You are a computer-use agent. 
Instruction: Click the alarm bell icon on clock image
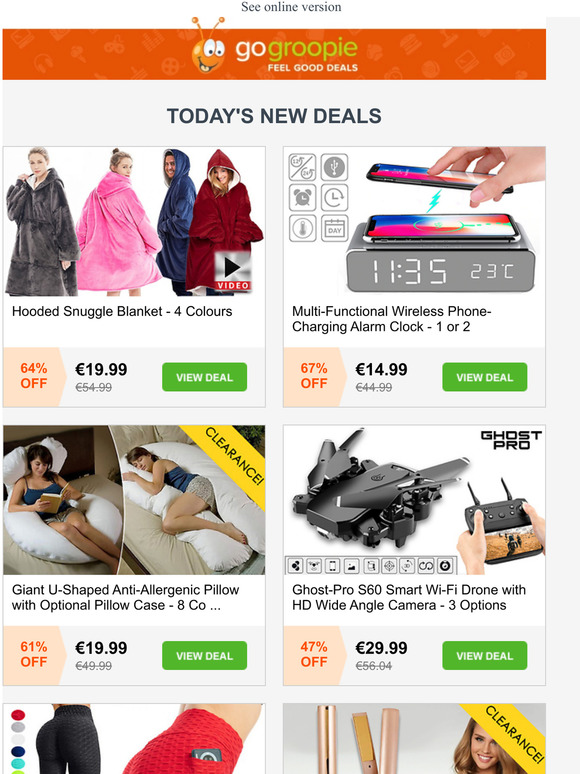[302, 198]
